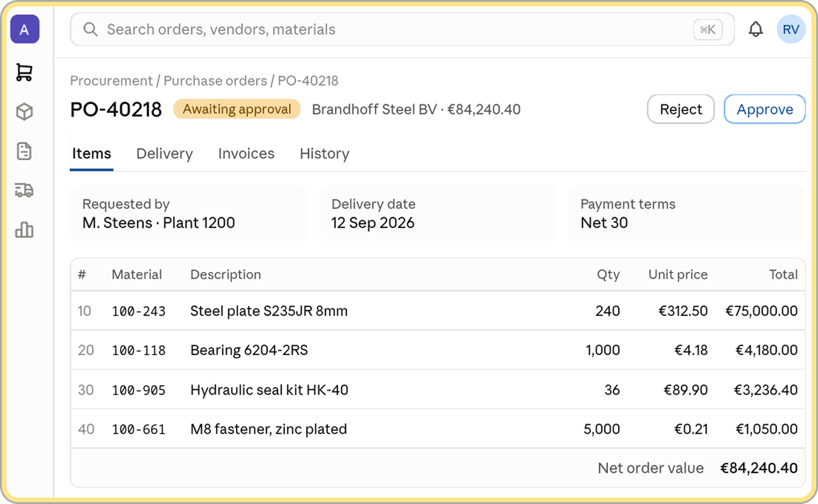Select the Items tab
Screen dimensions: 818x504
click(x=91, y=153)
